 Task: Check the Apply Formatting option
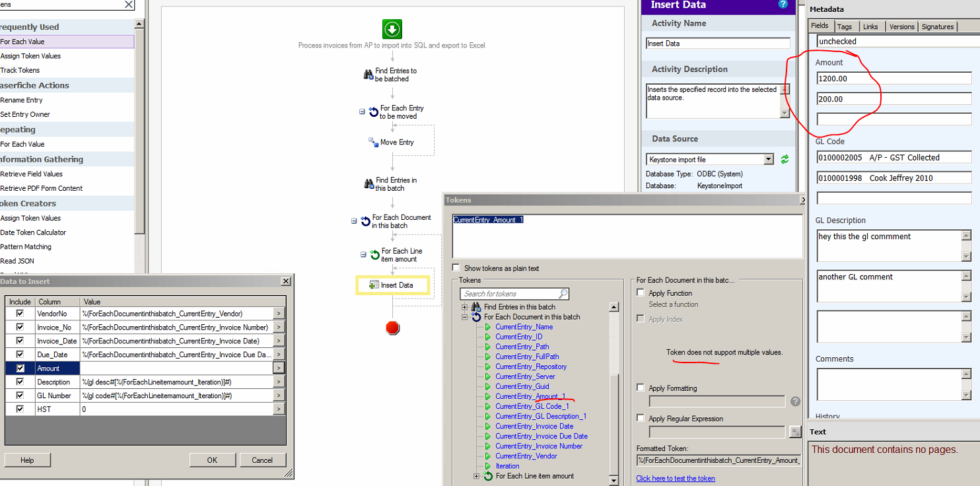click(640, 388)
